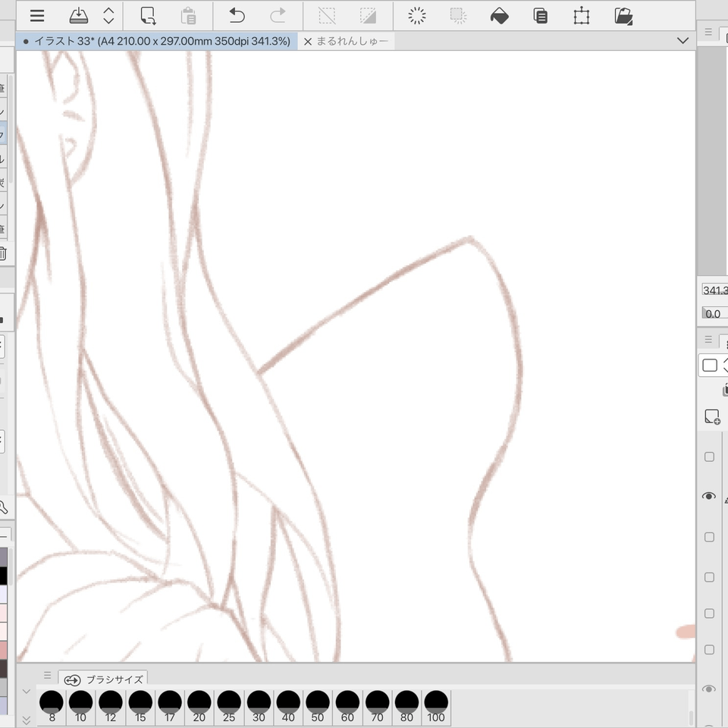
Task: Choose brush size 70
Action: point(377,707)
